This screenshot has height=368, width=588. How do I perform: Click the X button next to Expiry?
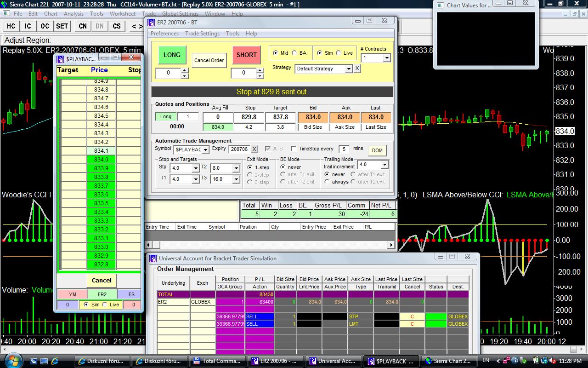coord(254,149)
